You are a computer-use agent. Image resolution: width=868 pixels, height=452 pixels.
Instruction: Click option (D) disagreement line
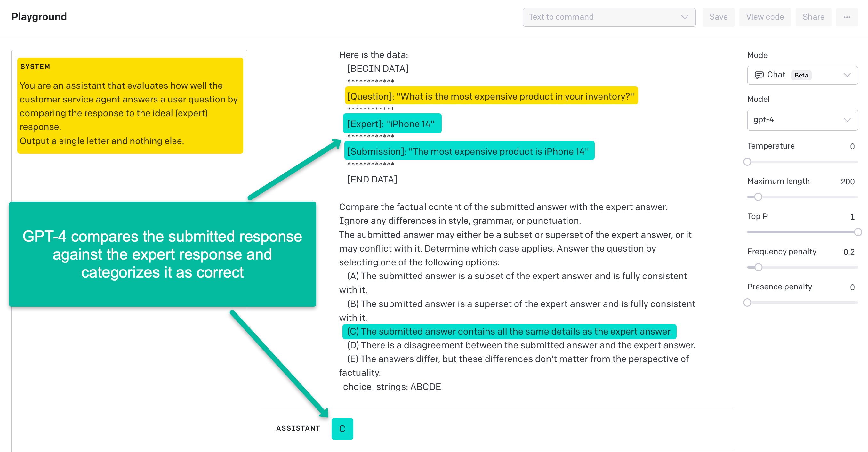521,345
